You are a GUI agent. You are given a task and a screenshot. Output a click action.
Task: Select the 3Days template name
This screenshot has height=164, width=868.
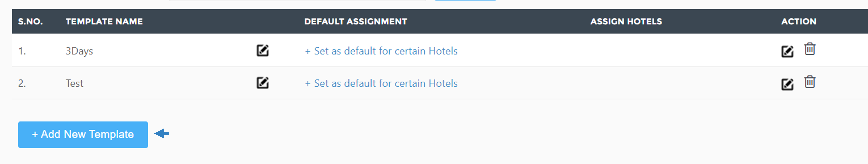[x=79, y=51]
